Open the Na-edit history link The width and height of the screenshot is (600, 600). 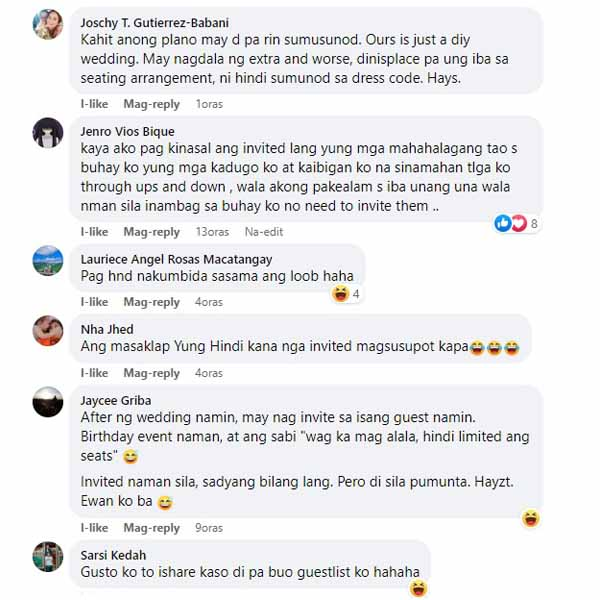pos(264,232)
